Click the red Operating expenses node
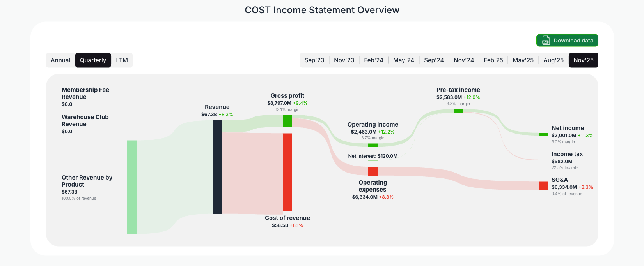This screenshot has width=644, height=266. 373,171
